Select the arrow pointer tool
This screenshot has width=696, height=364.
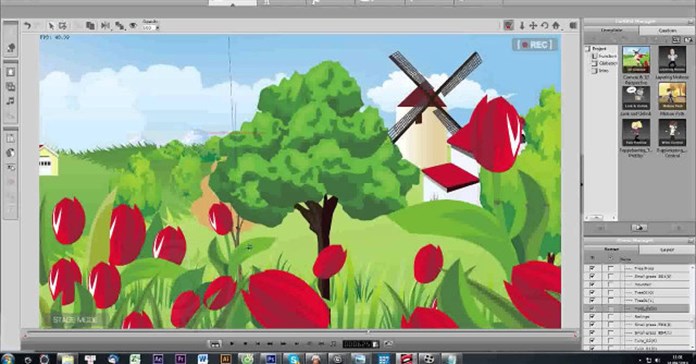pyautogui.click(x=51, y=26)
